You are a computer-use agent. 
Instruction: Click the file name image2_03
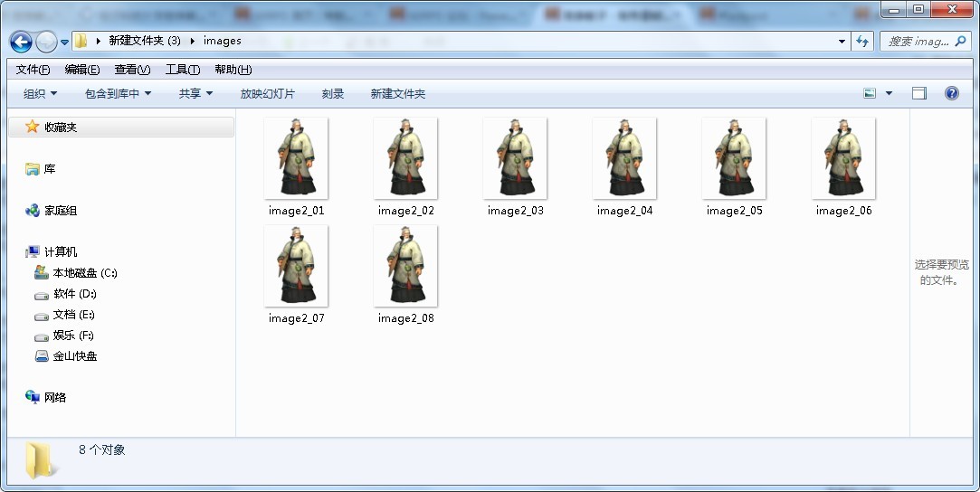point(516,211)
